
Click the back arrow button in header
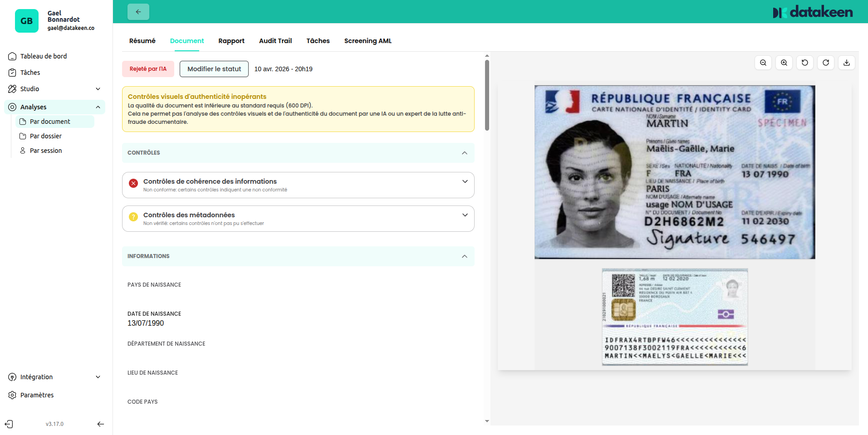point(138,12)
